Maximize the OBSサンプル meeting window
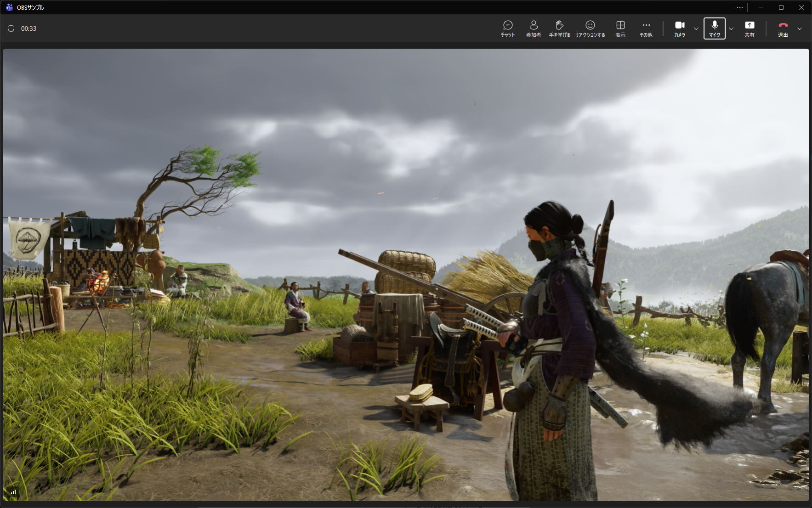 click(781, 7)
